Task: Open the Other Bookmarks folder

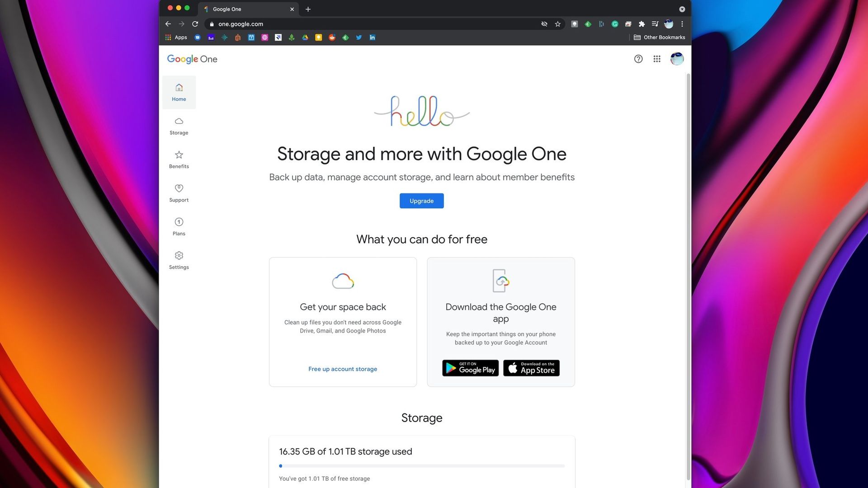Action: tap(659, 38)
